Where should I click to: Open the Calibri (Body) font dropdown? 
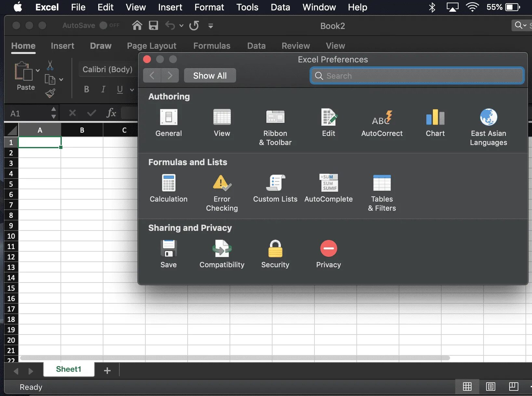coord(108,69)
